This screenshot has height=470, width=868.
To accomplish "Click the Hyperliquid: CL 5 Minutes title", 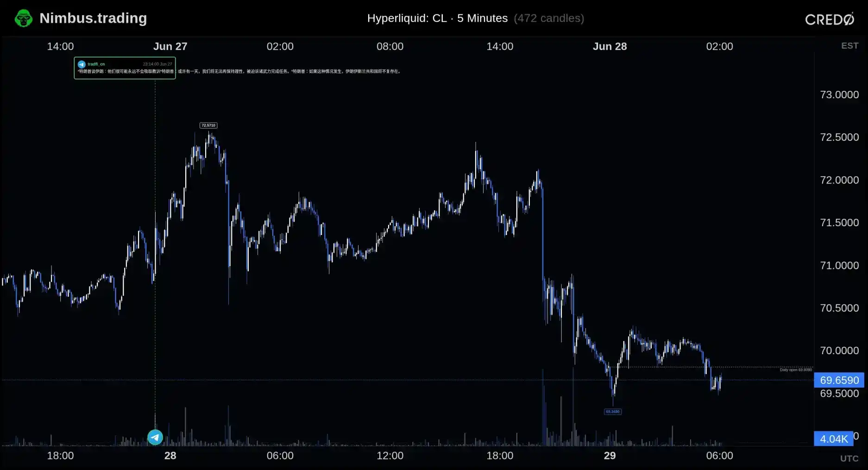I will [x=437, y=18].
